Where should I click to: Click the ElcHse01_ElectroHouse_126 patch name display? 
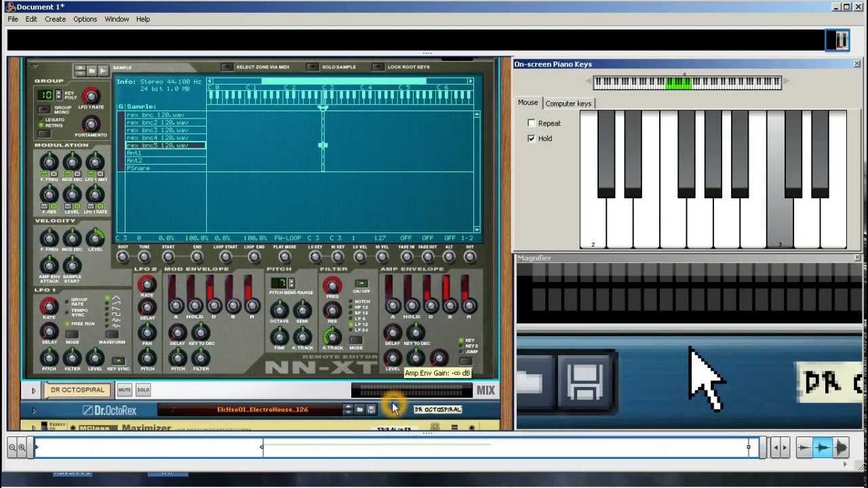262,409
